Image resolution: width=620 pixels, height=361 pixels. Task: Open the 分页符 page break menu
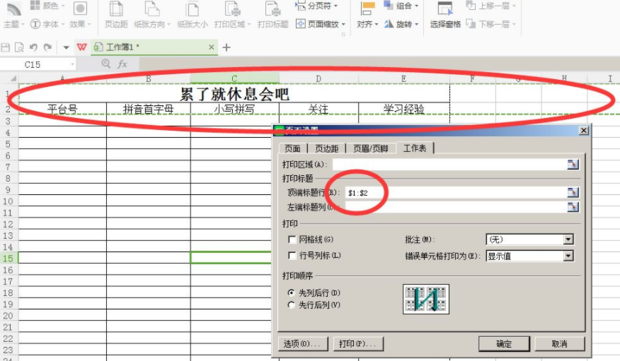point(316,6)
